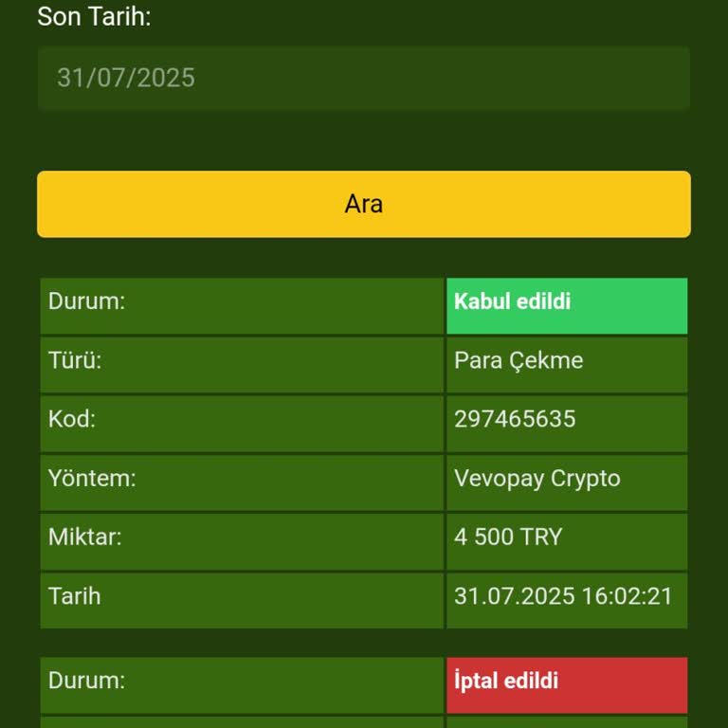Click the Kod row label
This screenshot has width=728, height=728.
(72, 420)
